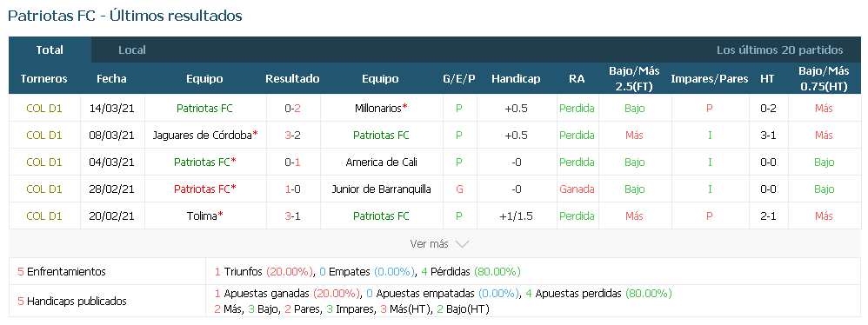Click Patriotas FC in the 20/02/21 row
Image resolution: width=868 pixels, height=325 pixels.
tap(382, 216)
